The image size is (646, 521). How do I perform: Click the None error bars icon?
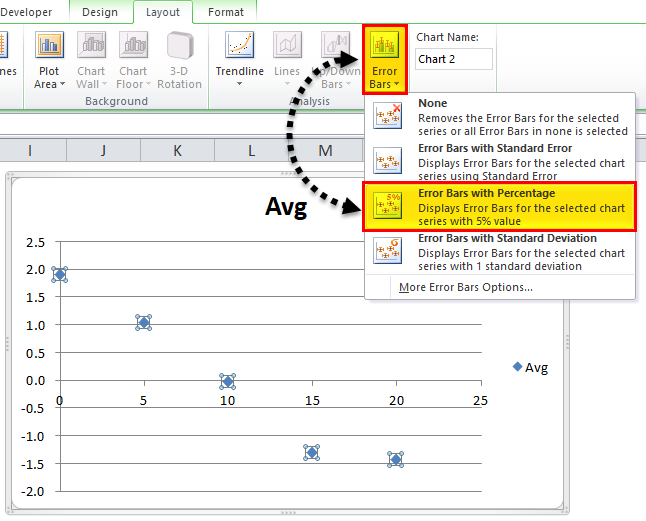pyautogui.click(x=387, y=115)
